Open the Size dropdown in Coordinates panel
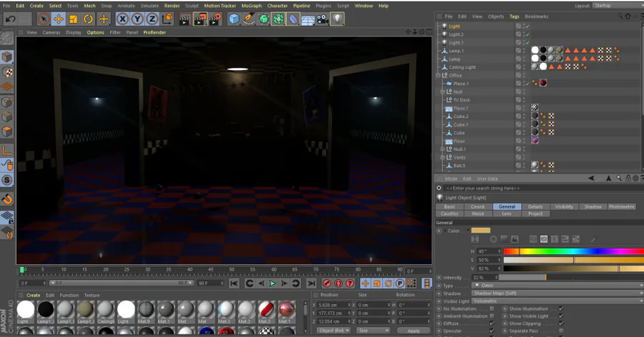This screenshot has width=644, height=337. point(373,331)
